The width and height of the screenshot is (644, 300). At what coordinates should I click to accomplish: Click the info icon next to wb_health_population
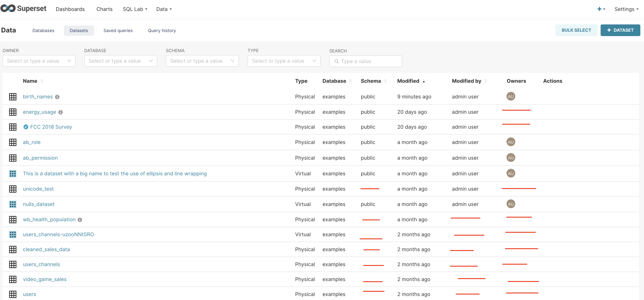(80, 220)
